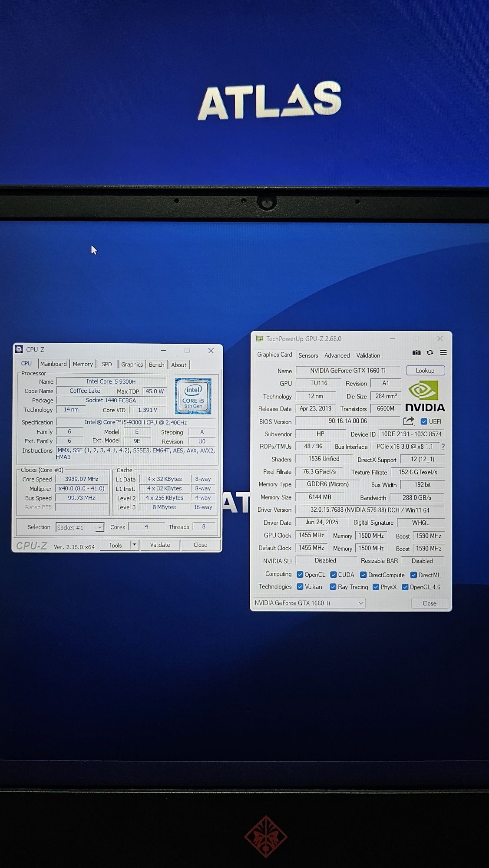This screenshot has height=868, width=489.
Task: Click the Lookup button
Action: coord(425,371)
